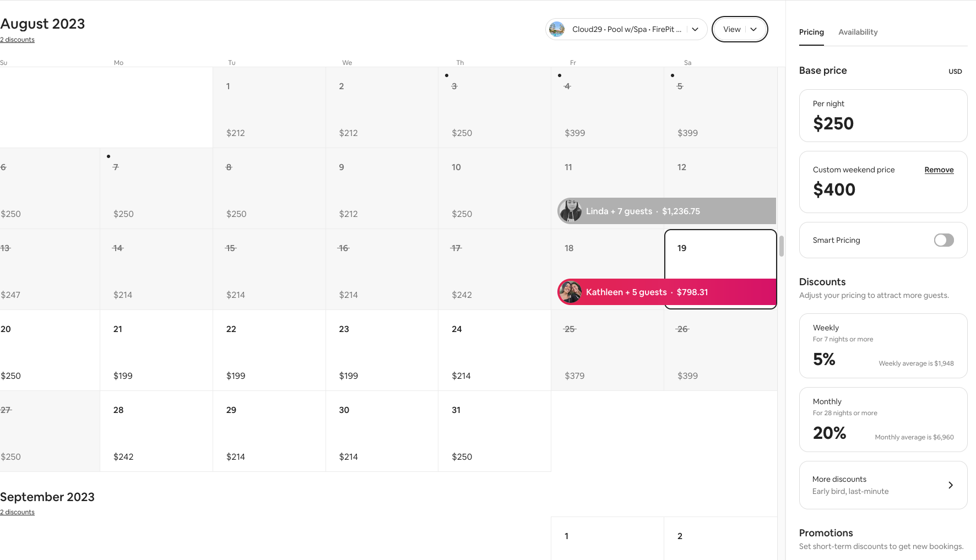976x560 pixels.
Task: Edit the $400 custom weekend price
Action: coord(834,189)
